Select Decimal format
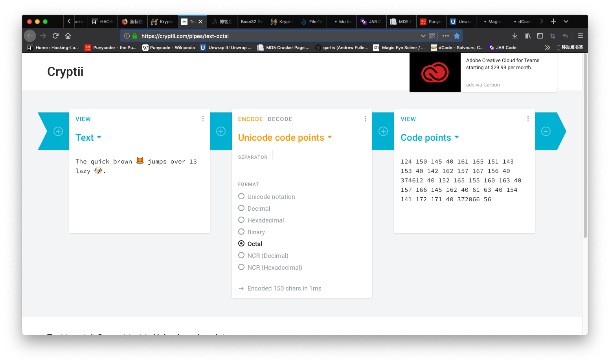 coord(254,208)
